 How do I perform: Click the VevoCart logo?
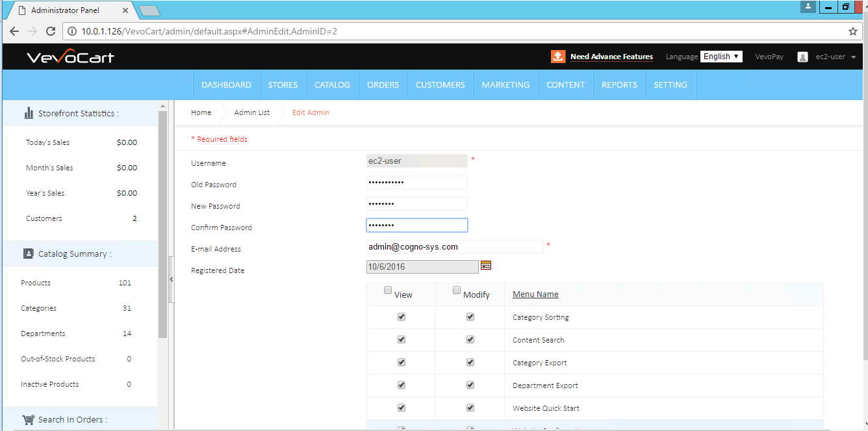point(70,57)
